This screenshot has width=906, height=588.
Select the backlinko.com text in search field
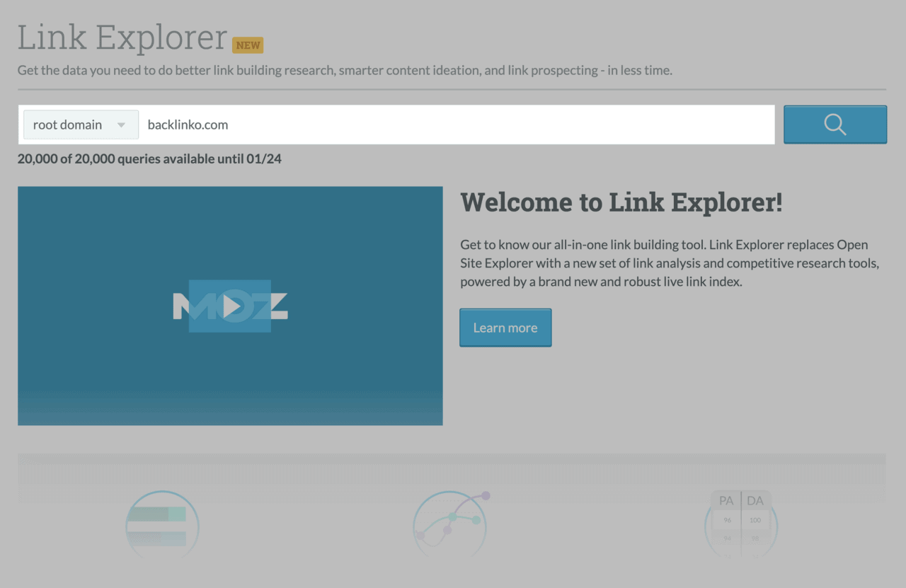pyautogui.click(x=187, y=125)
